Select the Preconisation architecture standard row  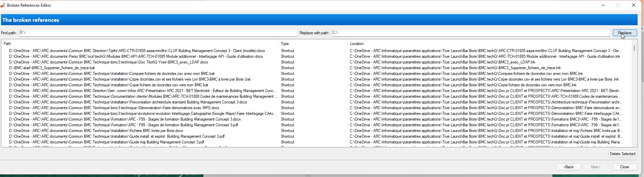click(128, 102)
